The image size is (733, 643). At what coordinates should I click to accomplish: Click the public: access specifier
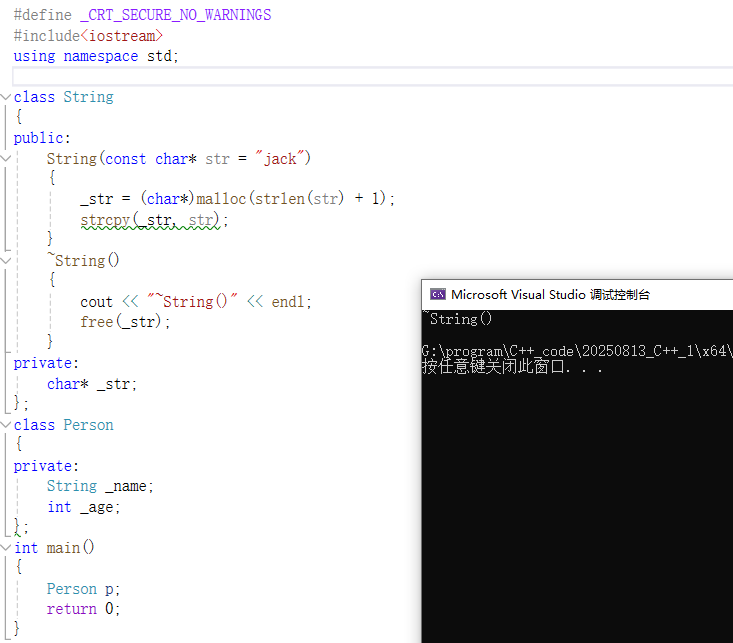coord(42,138)
